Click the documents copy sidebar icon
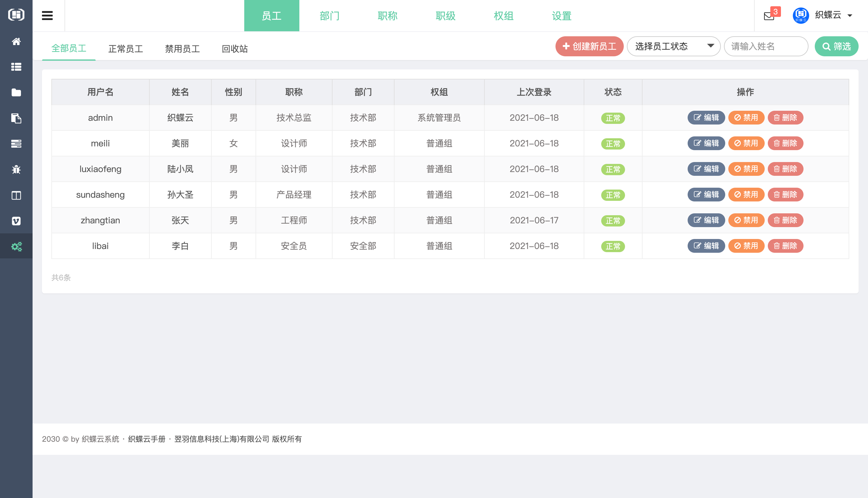Screen dimensions: 868x498 [x=16, y=118]
